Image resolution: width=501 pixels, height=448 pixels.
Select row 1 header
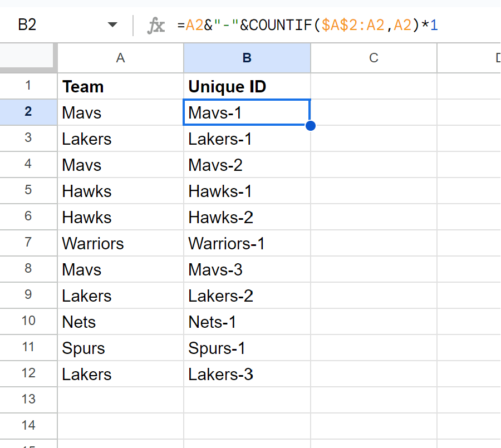point(28,86)
